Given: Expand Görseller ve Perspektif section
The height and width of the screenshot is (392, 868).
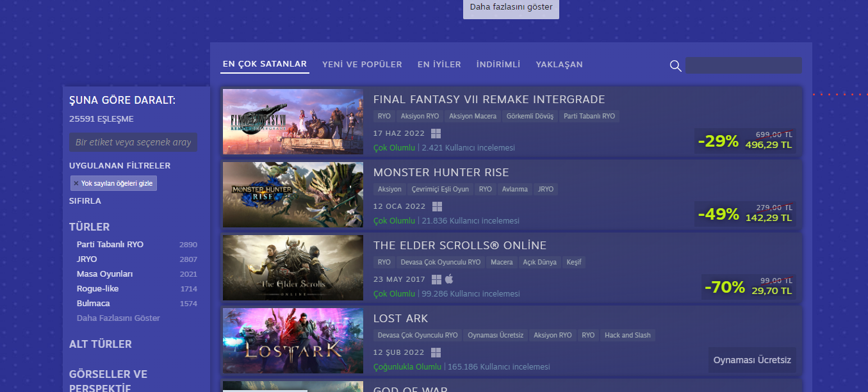Looking at the screenshot, I should click(108, 380).
